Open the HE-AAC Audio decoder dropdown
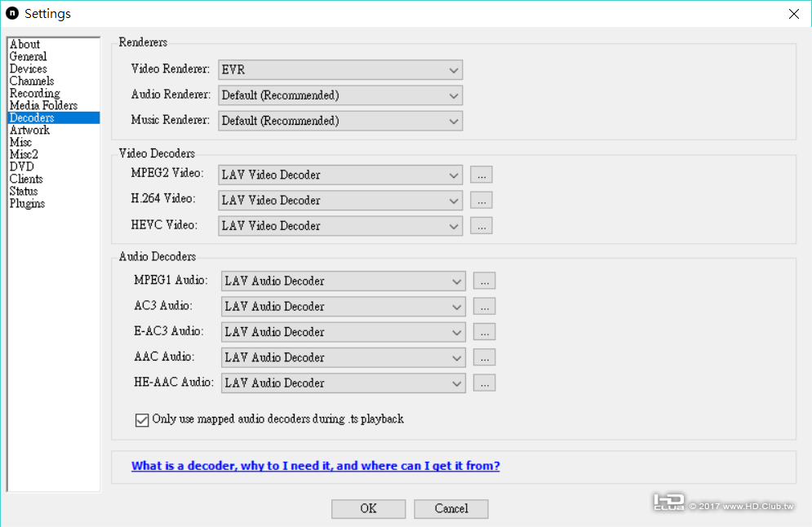This screenshot has width=812, height=527. click(344, 383)
